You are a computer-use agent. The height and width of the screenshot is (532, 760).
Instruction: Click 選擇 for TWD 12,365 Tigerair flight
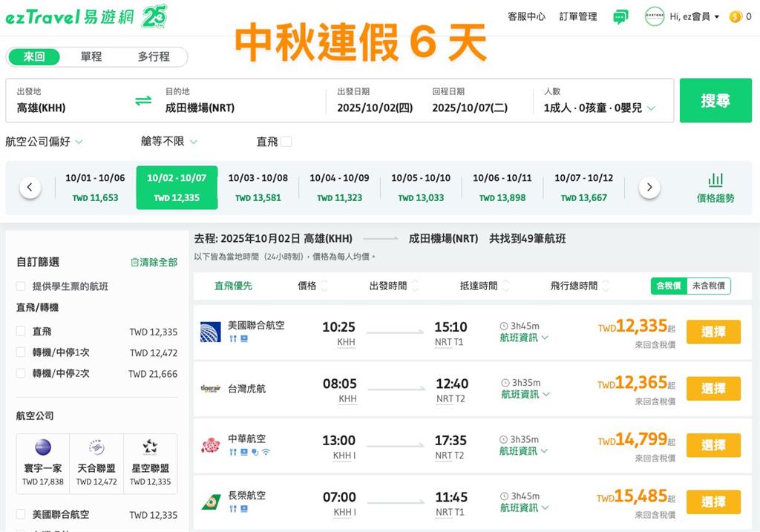(x=713, y=389)
